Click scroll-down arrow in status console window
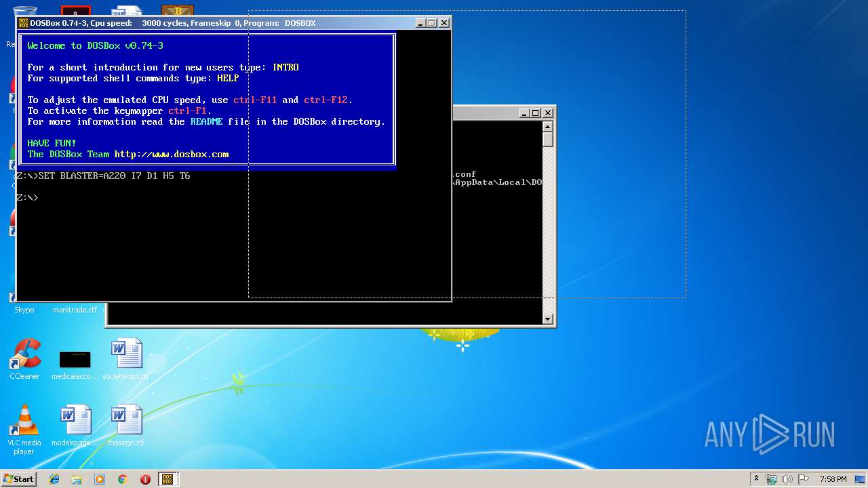Image resolution: width=868 pixels, height=488 pixels. (x=548, y=319)
